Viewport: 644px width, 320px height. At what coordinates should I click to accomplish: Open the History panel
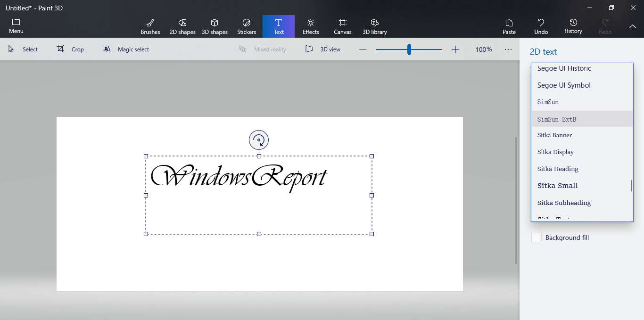pos(573,26)
